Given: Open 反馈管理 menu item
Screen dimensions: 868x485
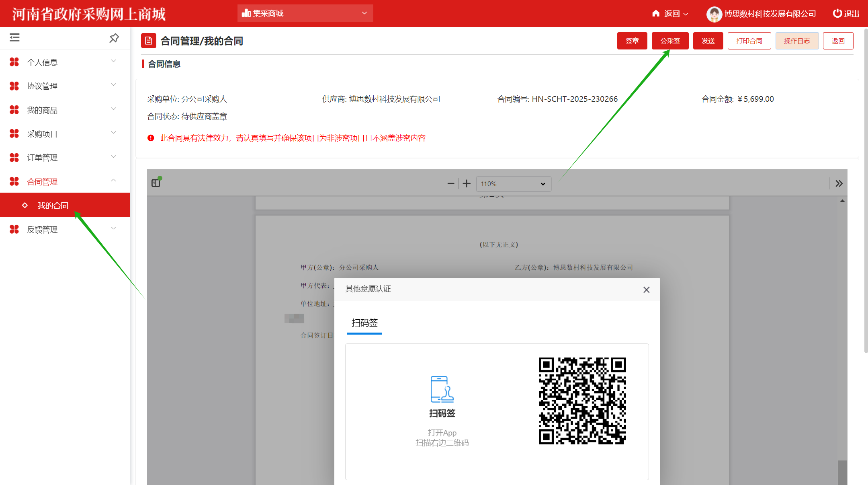Looking at the screenshot, I should pos(65,229).
